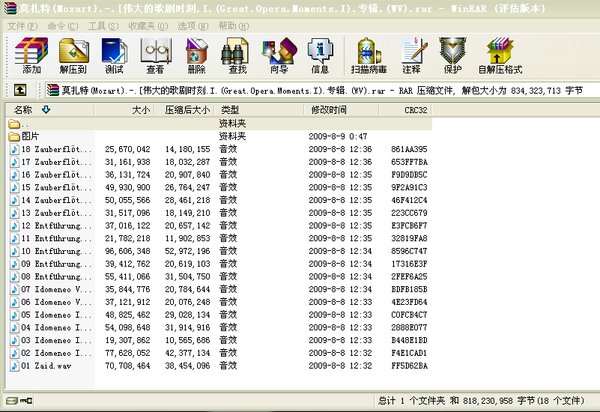Click size value 70,708,464
600x412 pixels.
pyautogui.click(x=128, y=366)
